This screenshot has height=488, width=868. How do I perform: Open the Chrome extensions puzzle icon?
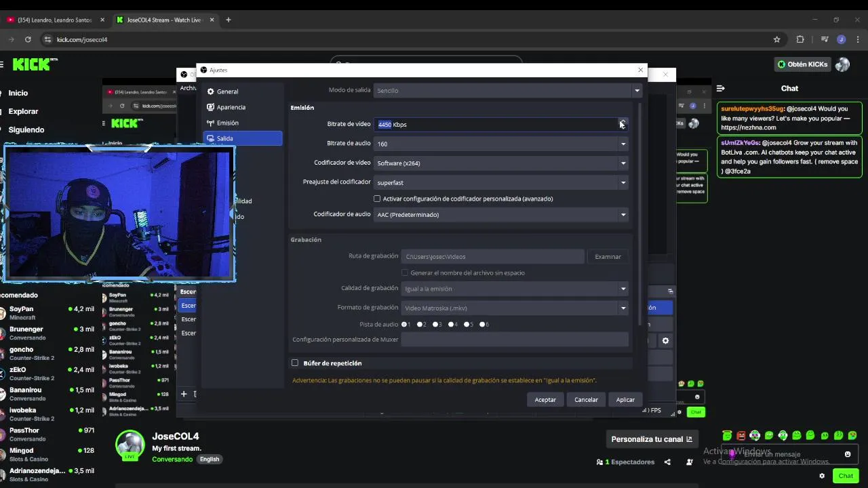pos(800,39)
